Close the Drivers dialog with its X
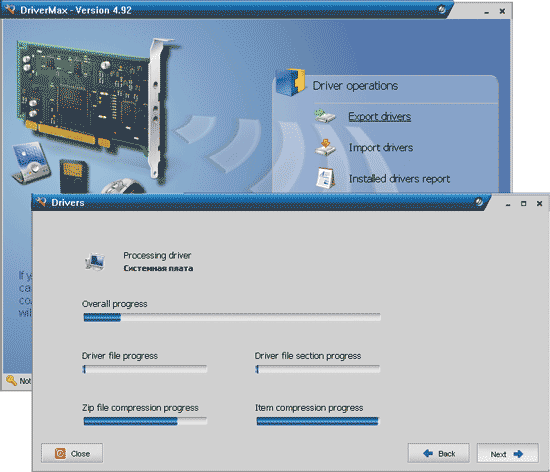 (539, 203)
